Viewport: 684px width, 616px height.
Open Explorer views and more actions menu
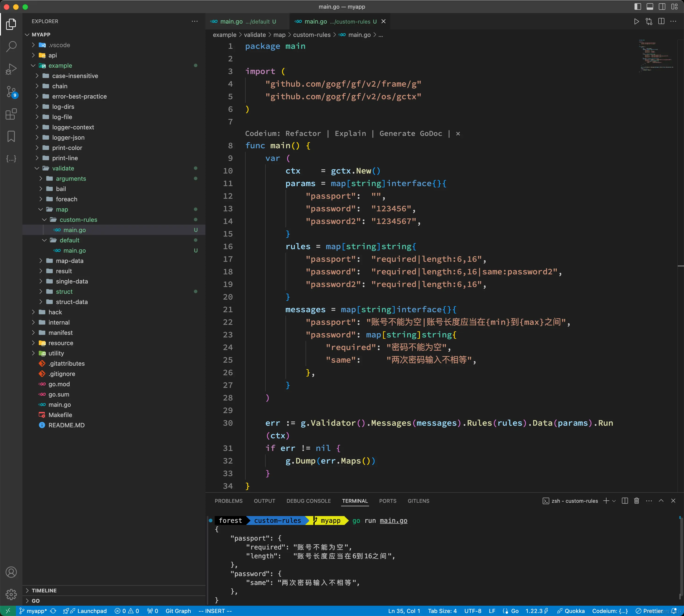click(195, 21)
